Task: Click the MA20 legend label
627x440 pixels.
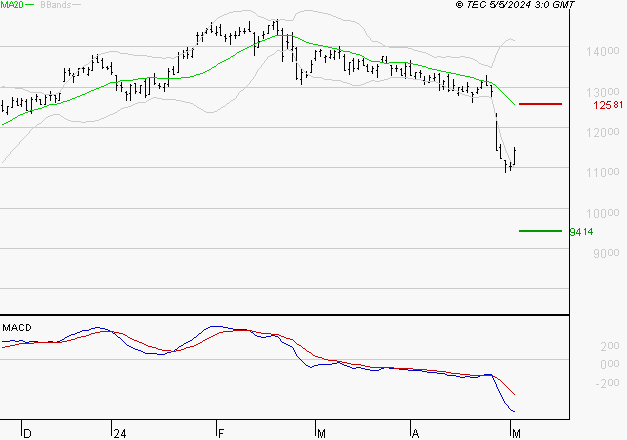Action: (12, 5)
